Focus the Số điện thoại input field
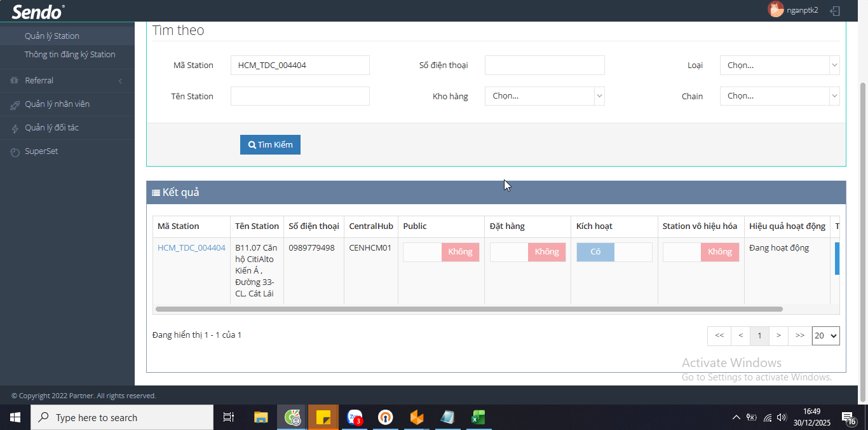The height and width of the screenshot is (430, 868). 545,65
